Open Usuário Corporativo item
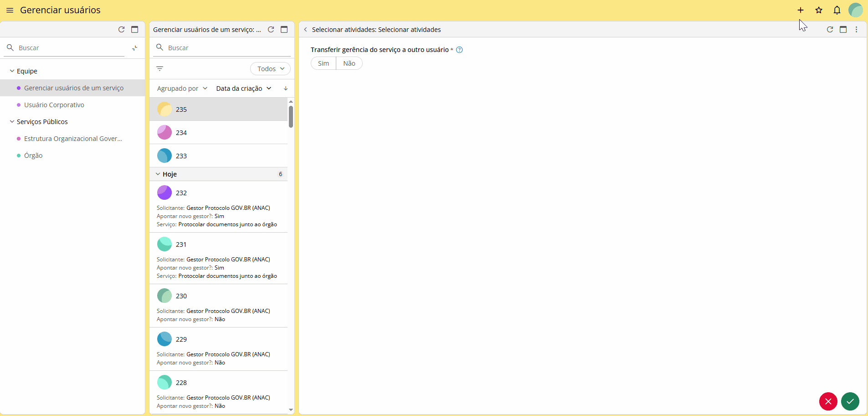 (73, 105)
